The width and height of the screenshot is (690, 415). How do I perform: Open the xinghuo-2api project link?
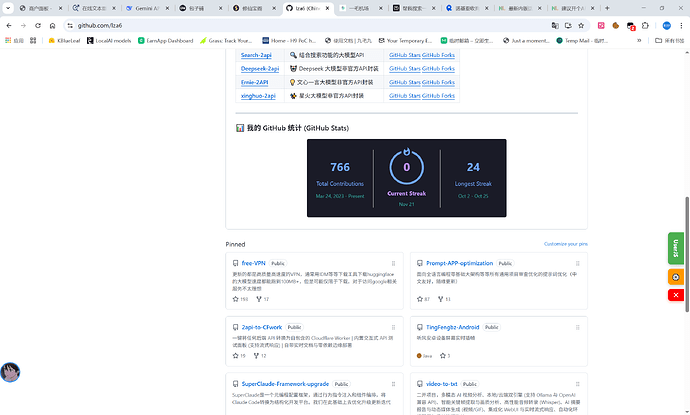coord(258,95)
